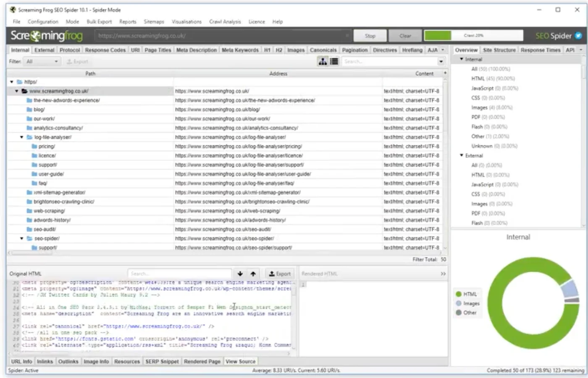Switch to tree view in the Internal panel
The height and width of the screenshot is (378, 588).
pyautogui.click(x=322, y=61)
